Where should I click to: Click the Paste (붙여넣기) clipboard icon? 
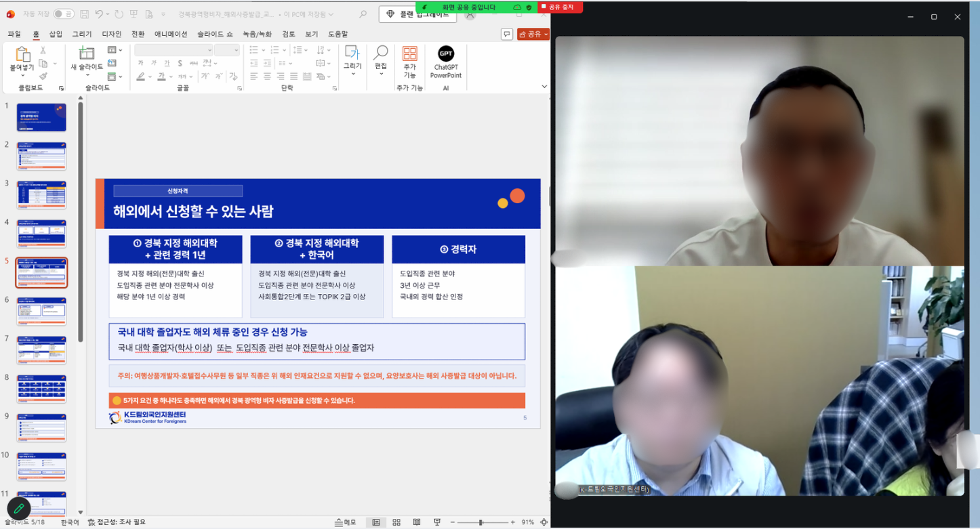pyautogui.click(x=22, y=55)
